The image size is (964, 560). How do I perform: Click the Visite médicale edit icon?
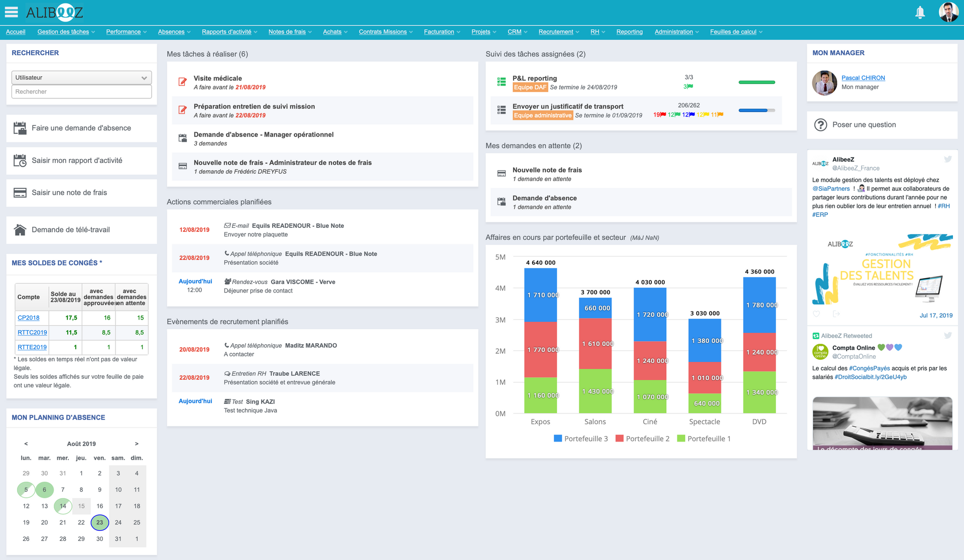click(183, 82)
